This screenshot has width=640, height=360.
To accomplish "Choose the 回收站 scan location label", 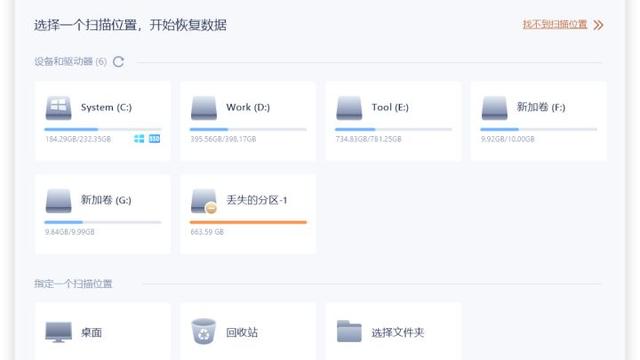I will tap(242, 333).
